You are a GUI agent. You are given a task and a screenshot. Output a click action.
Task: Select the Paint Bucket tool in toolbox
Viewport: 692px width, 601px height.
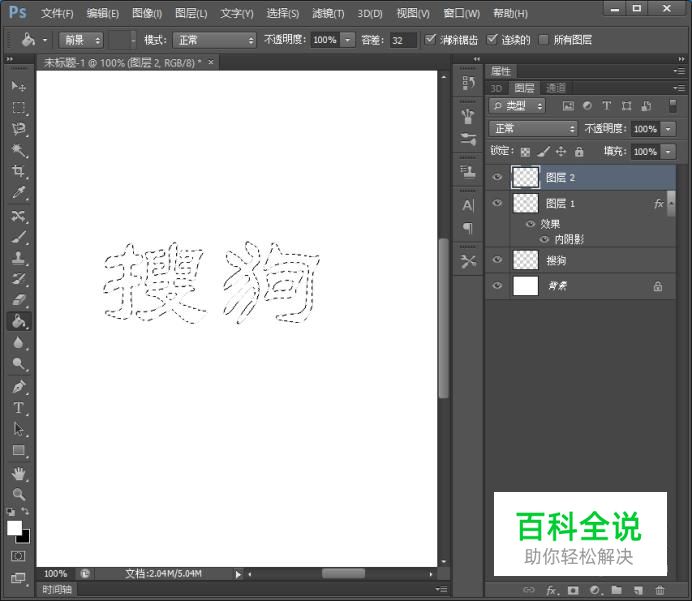(x=18, y=321)
